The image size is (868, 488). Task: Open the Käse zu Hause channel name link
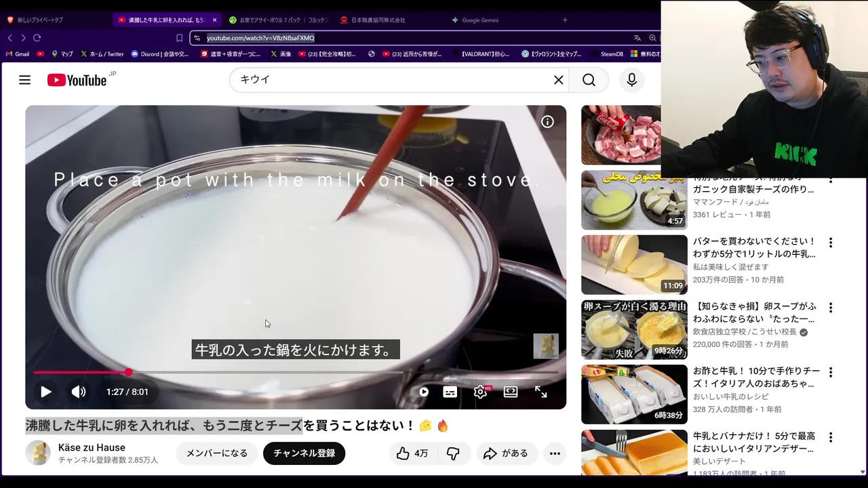[92, 447]
